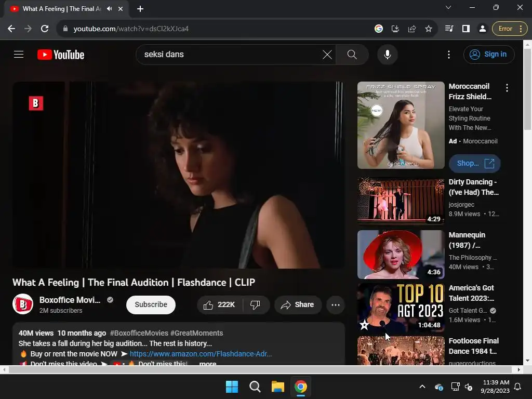Open notifications bell in taskbar

pyautogui.click(x=518, y=387)
